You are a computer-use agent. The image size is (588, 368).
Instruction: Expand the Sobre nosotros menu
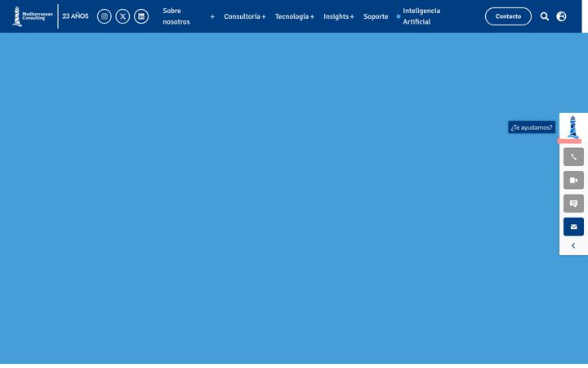189,16
